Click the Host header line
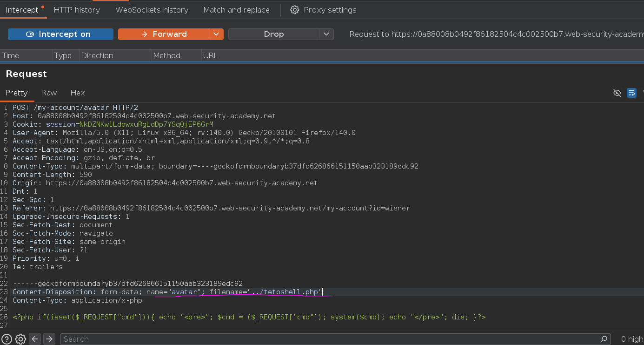This screenshot has height=345, width=644. [144, 116]
